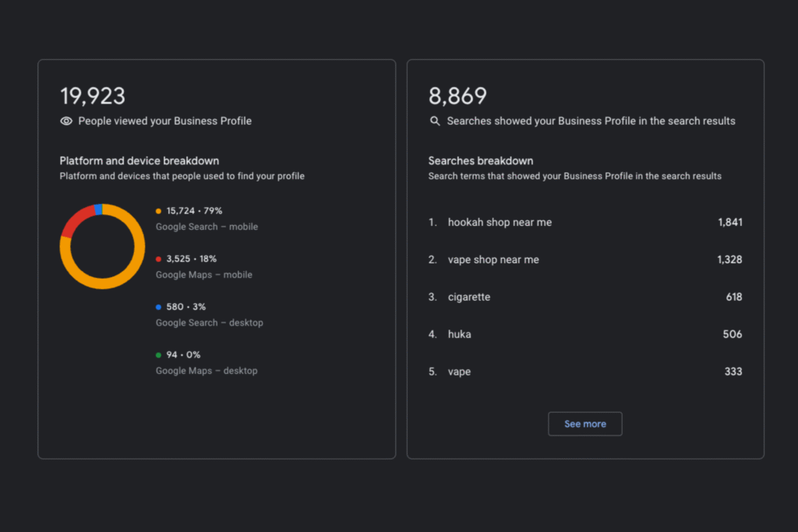Open the 'huka' search term row
Screen dimensions: 798x532
coord(459,335)
